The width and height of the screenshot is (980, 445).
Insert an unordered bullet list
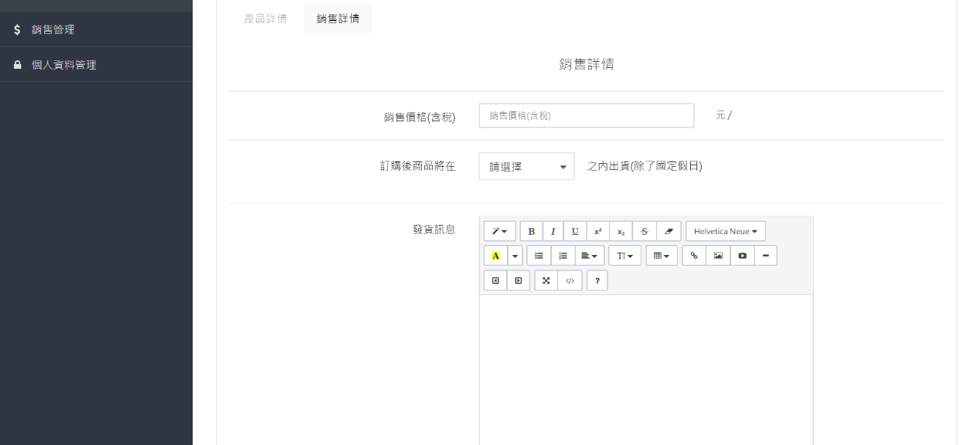pos(539,256)
